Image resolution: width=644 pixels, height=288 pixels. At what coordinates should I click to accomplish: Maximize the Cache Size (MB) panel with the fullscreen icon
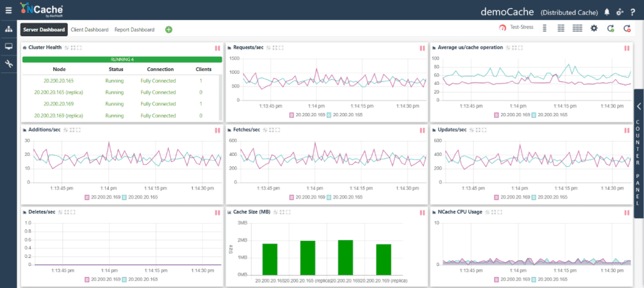tap(289, 212)
